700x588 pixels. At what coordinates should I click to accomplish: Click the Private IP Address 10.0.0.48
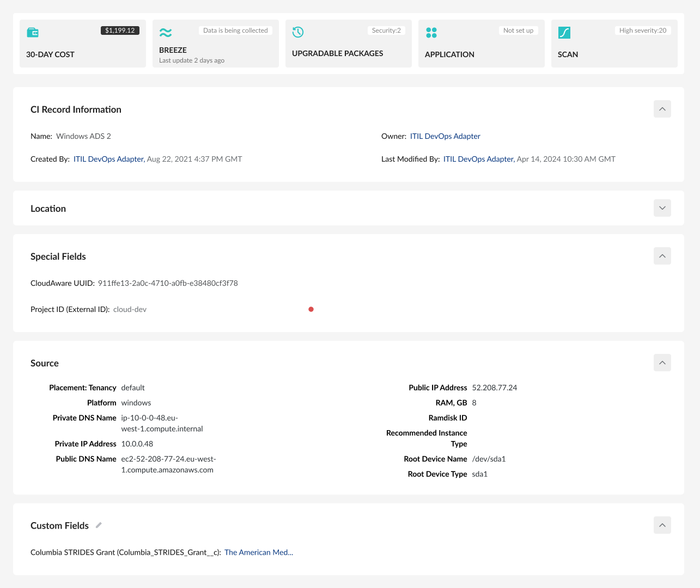point(137,444)
